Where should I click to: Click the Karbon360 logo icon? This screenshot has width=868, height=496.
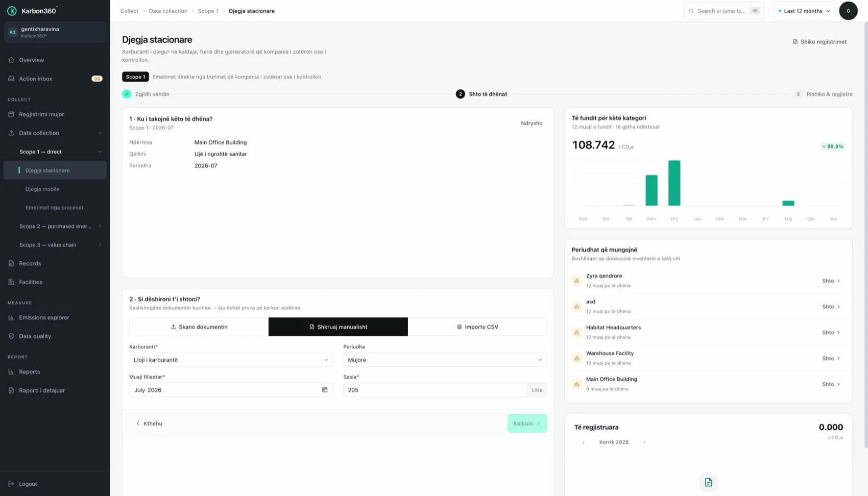coord(12,11)
